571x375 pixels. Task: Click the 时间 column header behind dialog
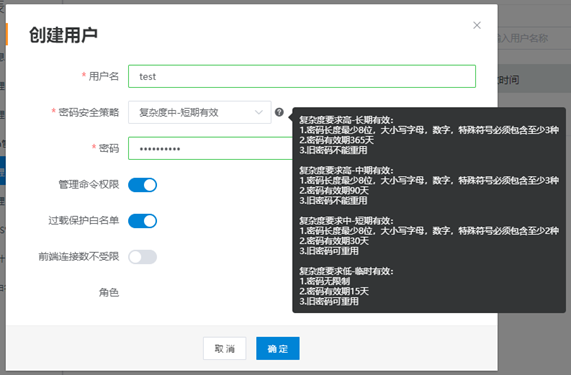(508, 80)
